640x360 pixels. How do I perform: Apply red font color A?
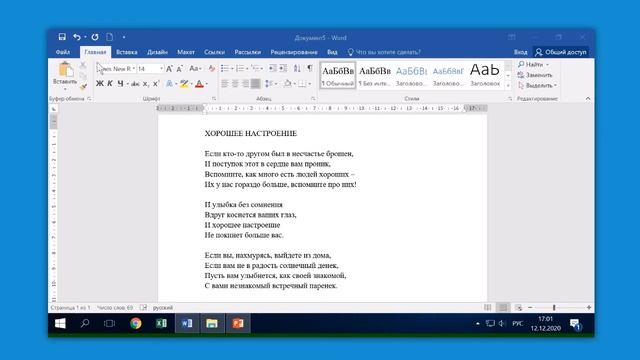coord(199,84)
